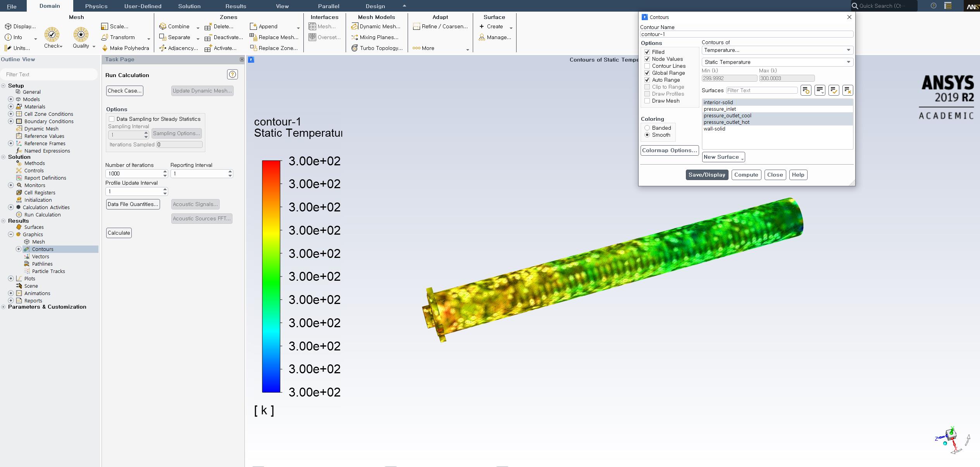Viewport: 980px width, 467px height.
Task: Check the Draw Mesh option
Action: (x=647, y=101)
